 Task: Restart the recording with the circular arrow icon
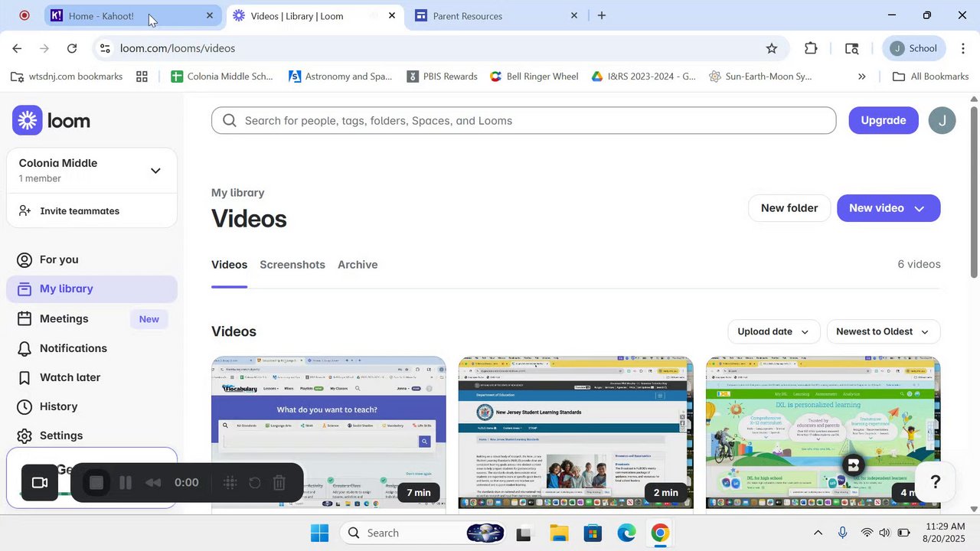tap(255, 483)
